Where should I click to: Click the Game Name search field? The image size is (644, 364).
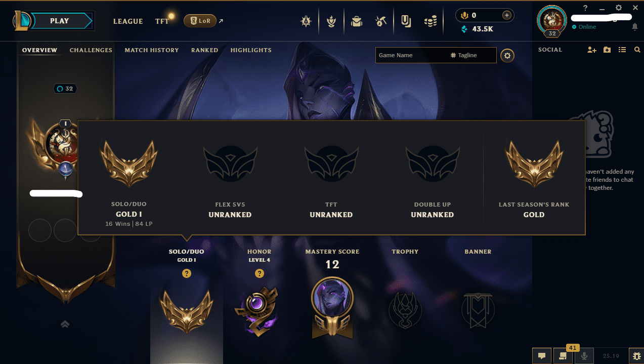[x=411, y=55]
